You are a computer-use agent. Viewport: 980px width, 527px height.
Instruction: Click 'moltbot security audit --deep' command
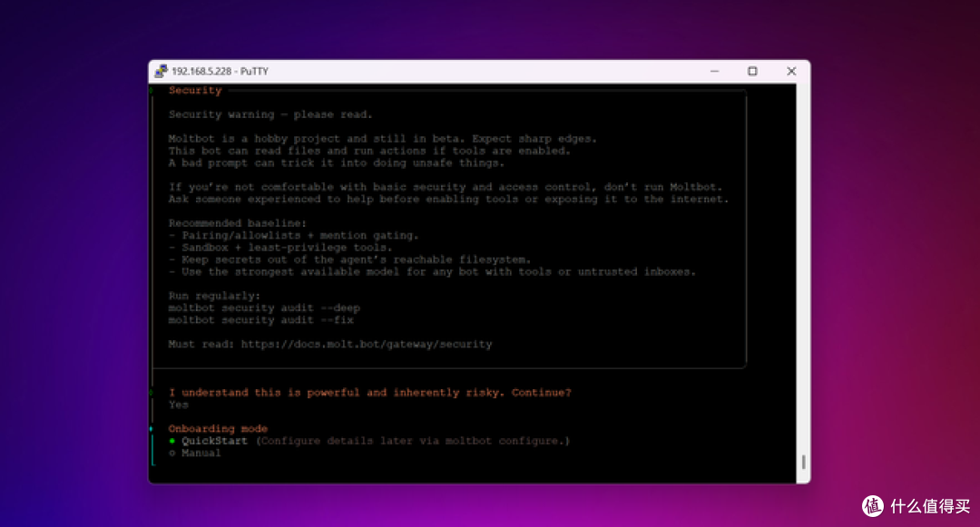pyautogui.click(x=264, y=307)
